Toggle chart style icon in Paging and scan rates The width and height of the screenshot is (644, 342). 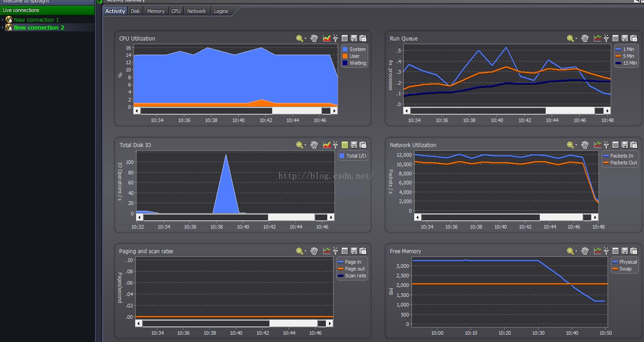327,251
